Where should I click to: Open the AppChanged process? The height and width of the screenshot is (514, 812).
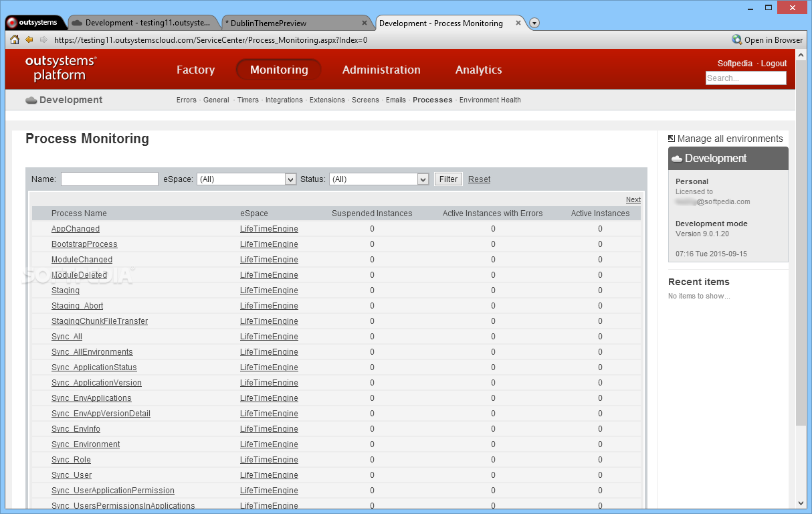76,229
